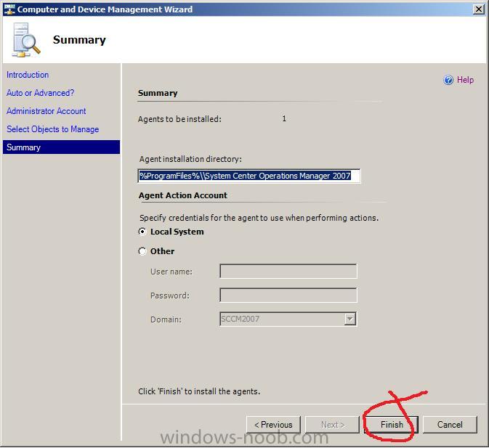Click the Finish button
Image resolution: width=489 pixels, height=448 pixels.
[391, 424]
